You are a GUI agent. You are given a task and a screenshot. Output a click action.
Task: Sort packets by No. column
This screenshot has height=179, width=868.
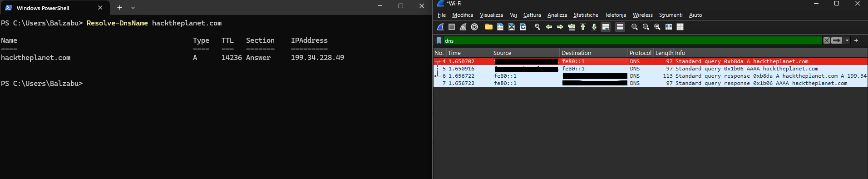pyautogui.click(x=439, y=53)
